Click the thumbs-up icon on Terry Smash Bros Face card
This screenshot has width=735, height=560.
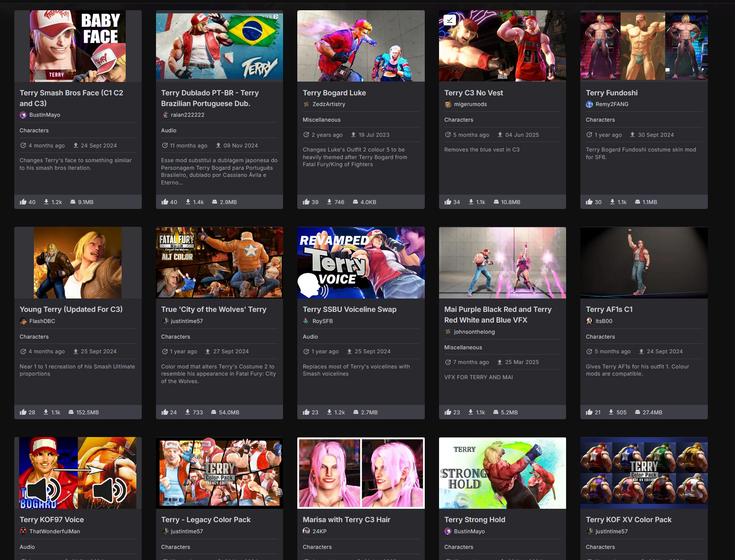point(23,202)
